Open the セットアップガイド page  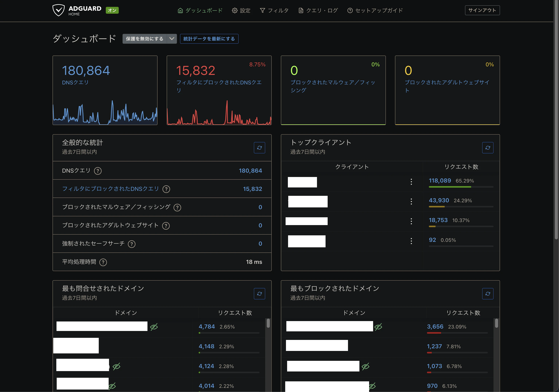375,10
